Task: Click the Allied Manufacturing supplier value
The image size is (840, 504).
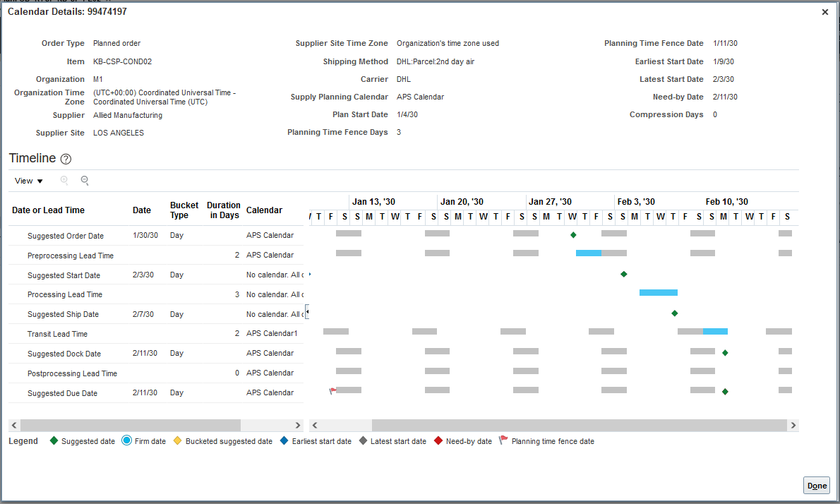Action: (128, 115)
